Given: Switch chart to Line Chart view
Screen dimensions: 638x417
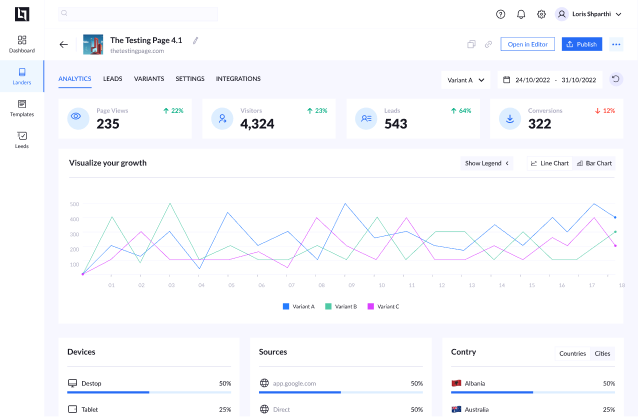Looking at the screenshot, I should [x=549, y=163].
